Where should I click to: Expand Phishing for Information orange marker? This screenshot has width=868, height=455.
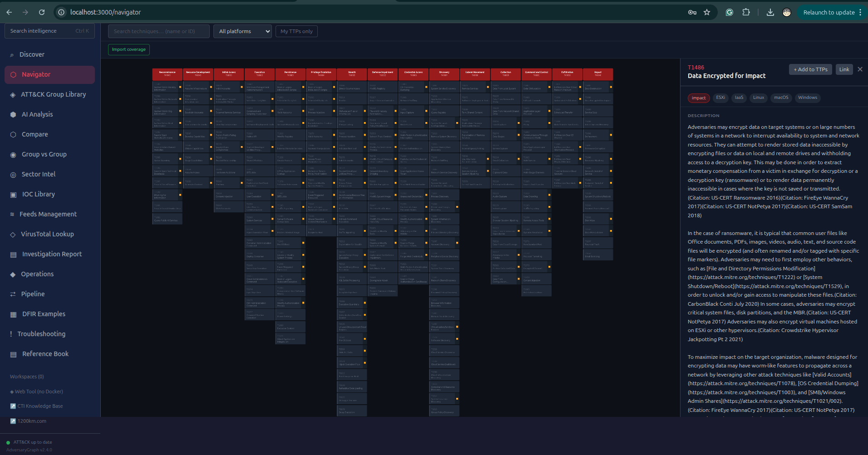pyautogui.click(x=180, y=195)
